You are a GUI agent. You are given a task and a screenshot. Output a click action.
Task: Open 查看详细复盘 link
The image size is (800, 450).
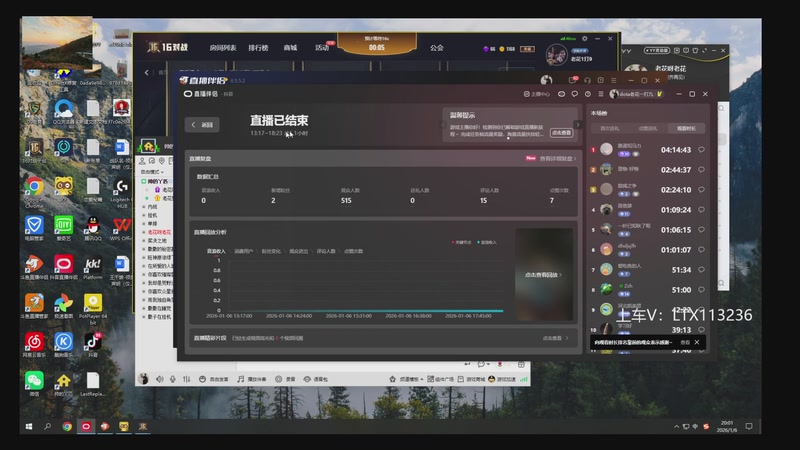pos(558,159)
